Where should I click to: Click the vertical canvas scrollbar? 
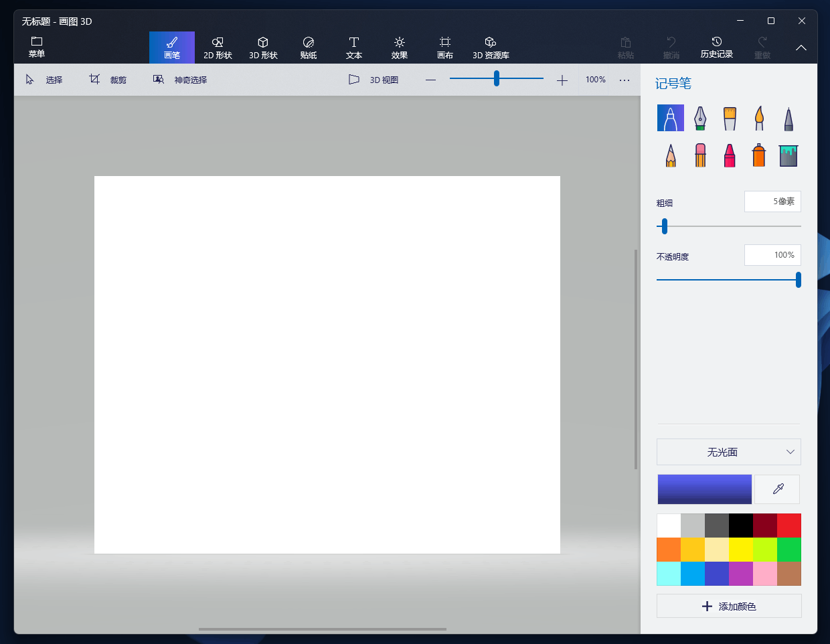tap(636, 359)
